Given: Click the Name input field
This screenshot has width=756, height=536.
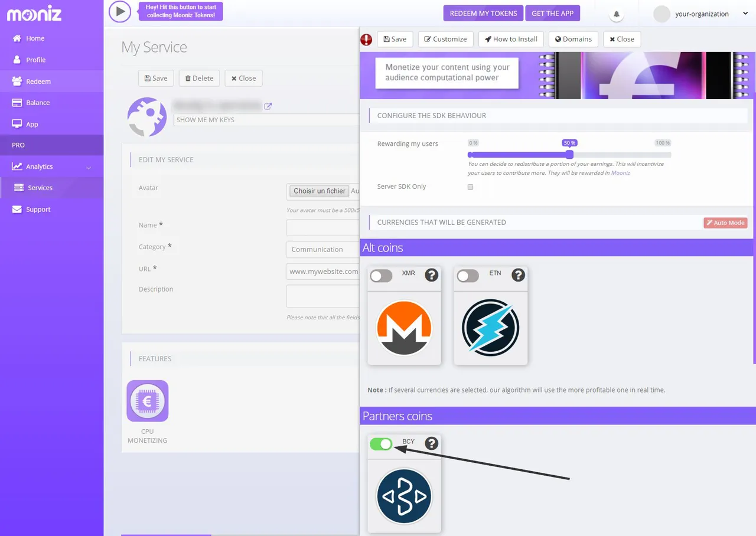Looking at the screenshot, I should click(322, 228).
